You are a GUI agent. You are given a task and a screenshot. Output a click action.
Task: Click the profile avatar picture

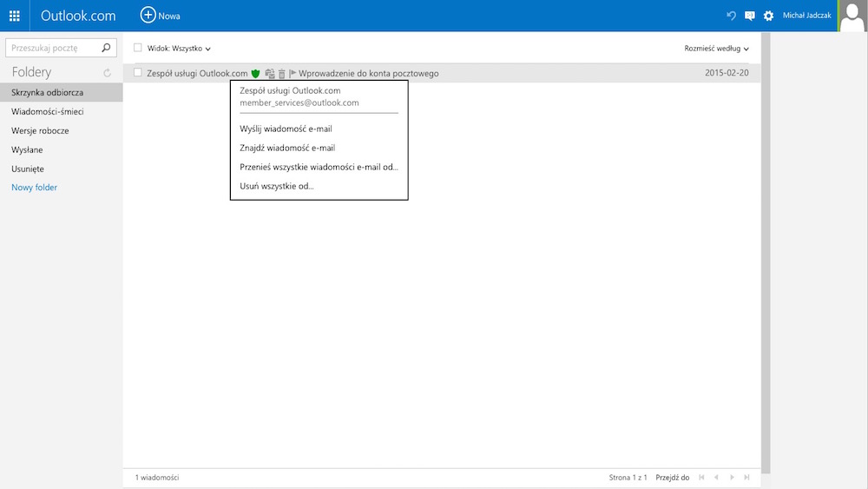click(852, 16)
